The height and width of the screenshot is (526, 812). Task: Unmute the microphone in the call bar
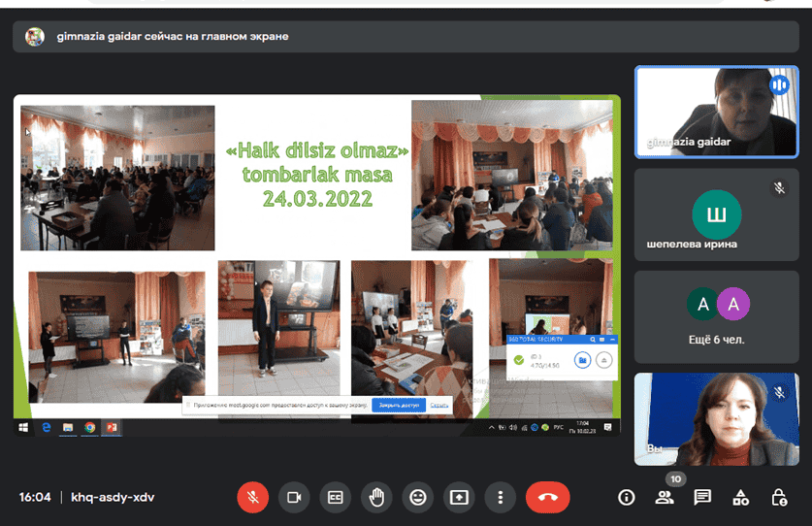click(252, 497)
